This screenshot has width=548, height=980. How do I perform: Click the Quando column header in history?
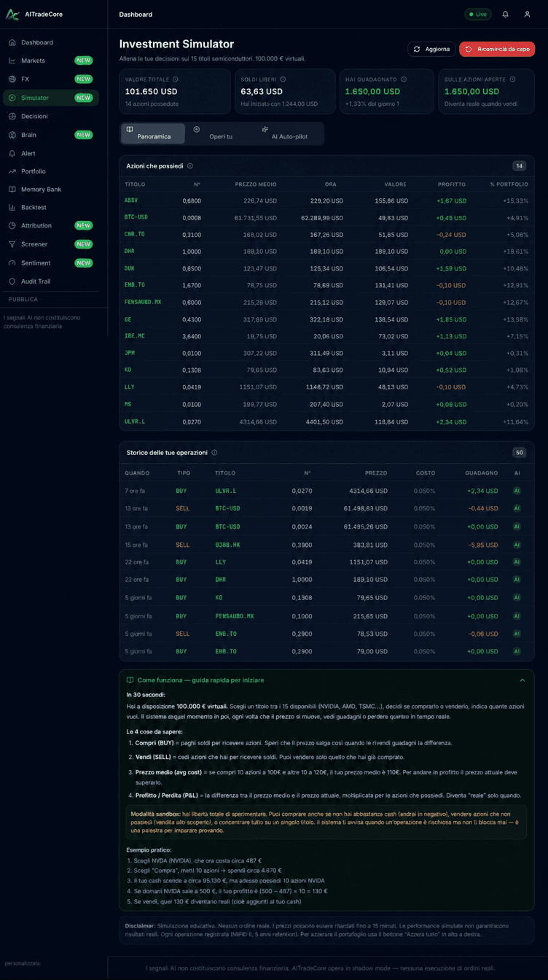[137, 473]
